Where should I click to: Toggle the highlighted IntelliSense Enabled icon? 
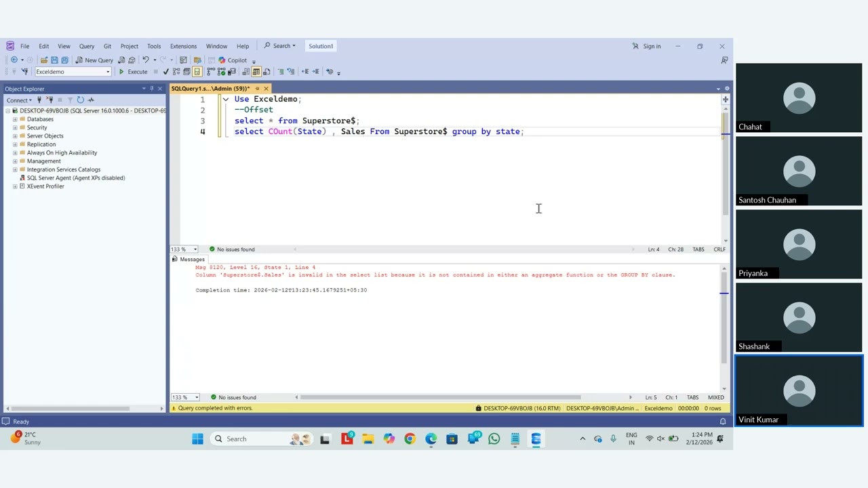[x=197, y=71]
